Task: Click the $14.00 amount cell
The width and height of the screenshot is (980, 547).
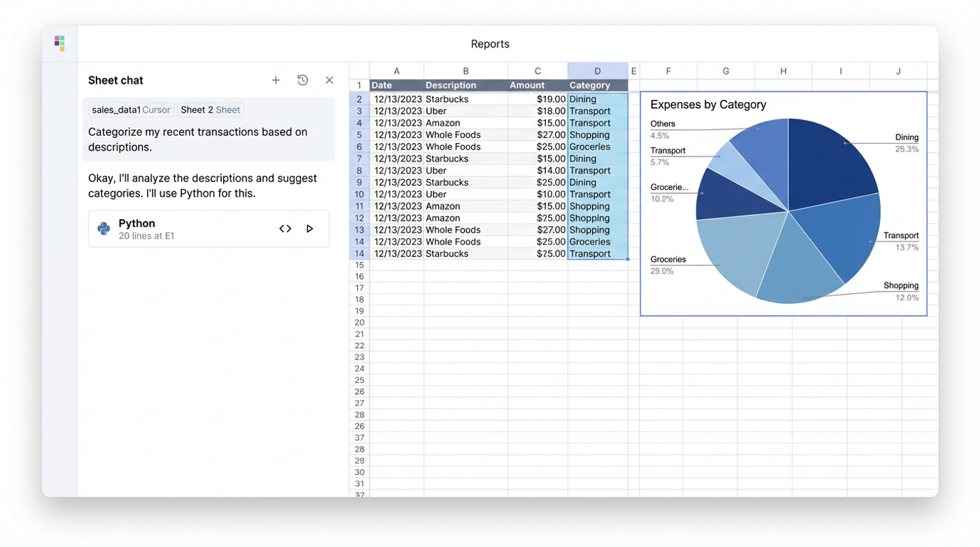Action: [x=538, y=171]
